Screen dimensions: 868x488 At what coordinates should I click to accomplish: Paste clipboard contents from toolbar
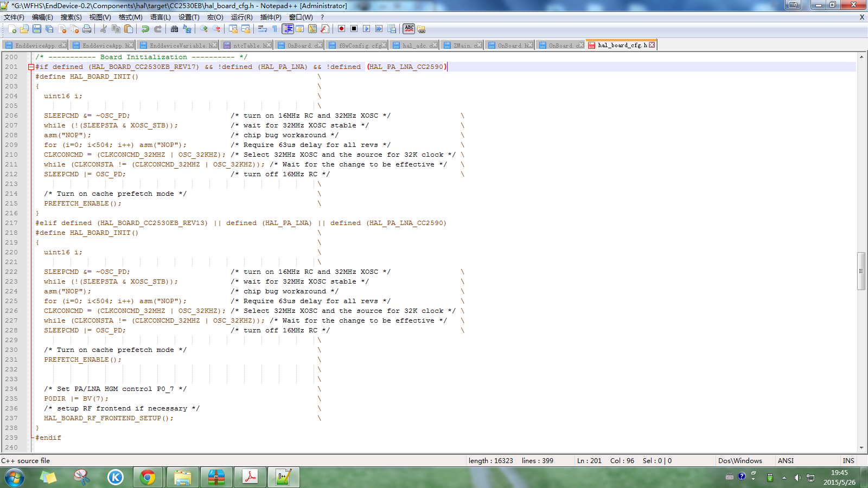click(129, 29)
